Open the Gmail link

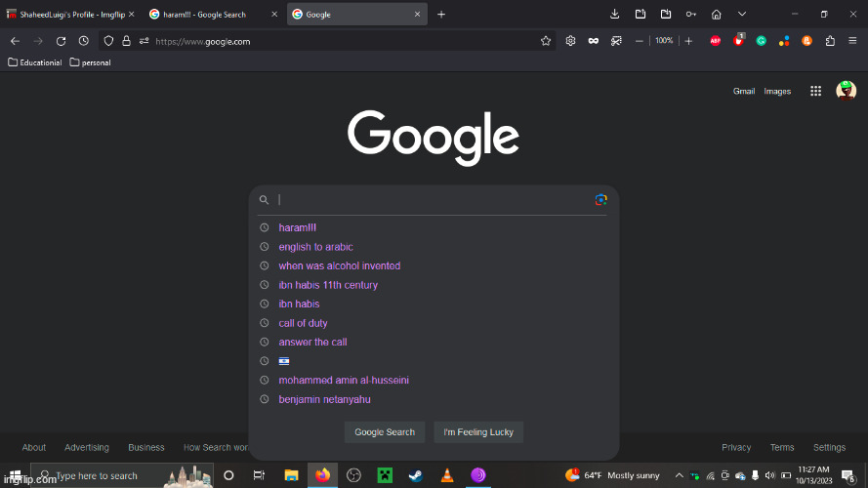click(x=743, y=91)
